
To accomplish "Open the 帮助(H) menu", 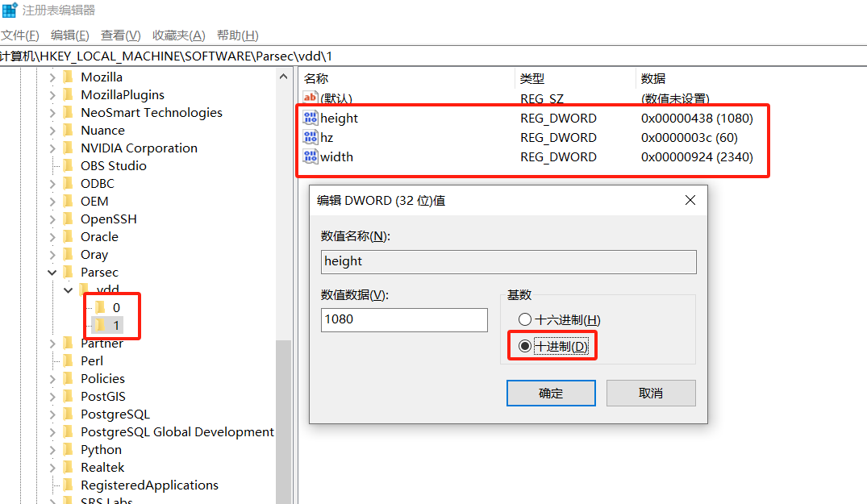I will pos(238,35).
